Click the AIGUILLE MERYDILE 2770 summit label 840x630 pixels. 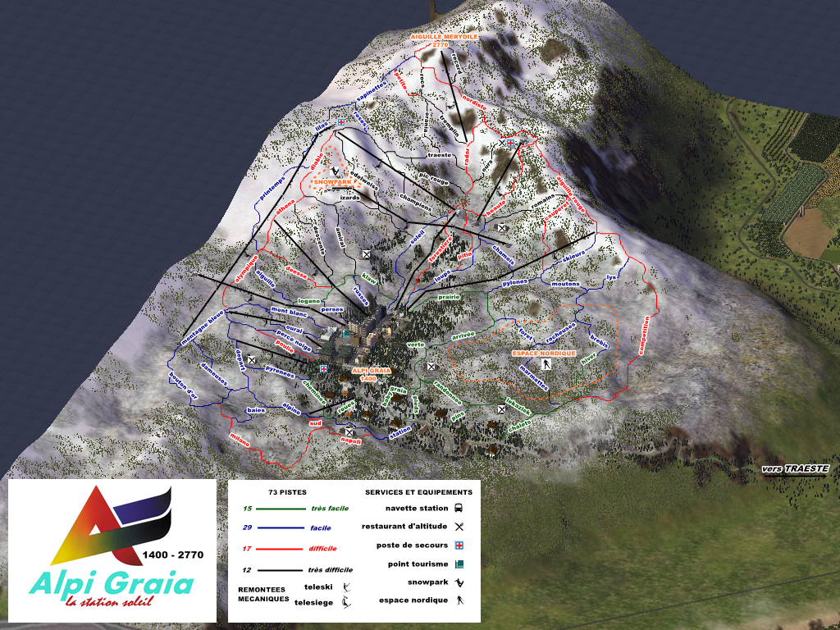444,41
